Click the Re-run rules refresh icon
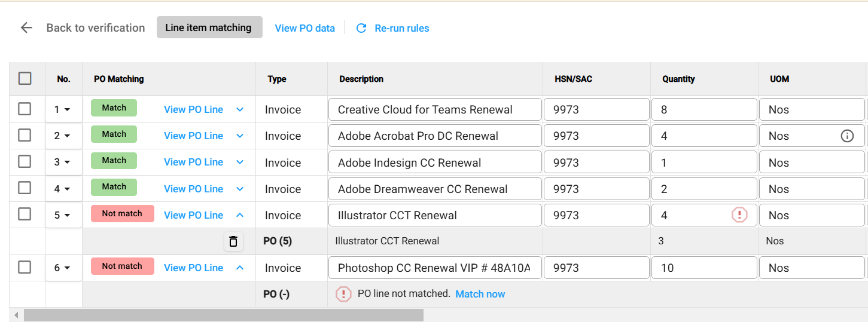The image size is (868, 322). [x=361, y=28]
